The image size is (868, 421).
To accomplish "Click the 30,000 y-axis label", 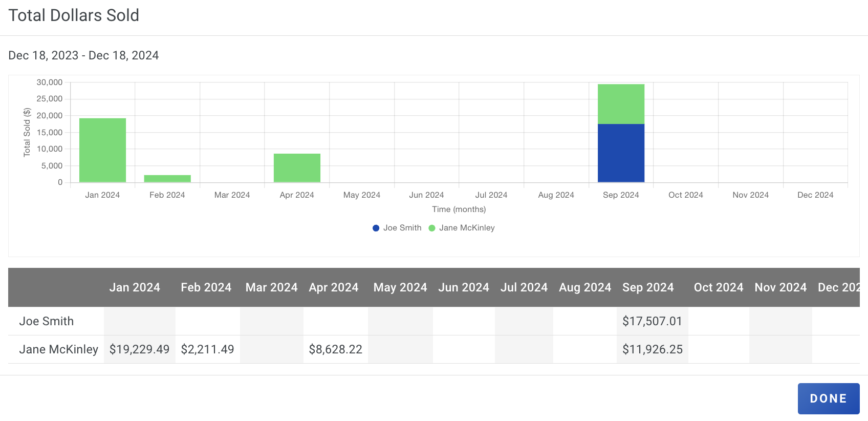I will (x=50, y=82).
